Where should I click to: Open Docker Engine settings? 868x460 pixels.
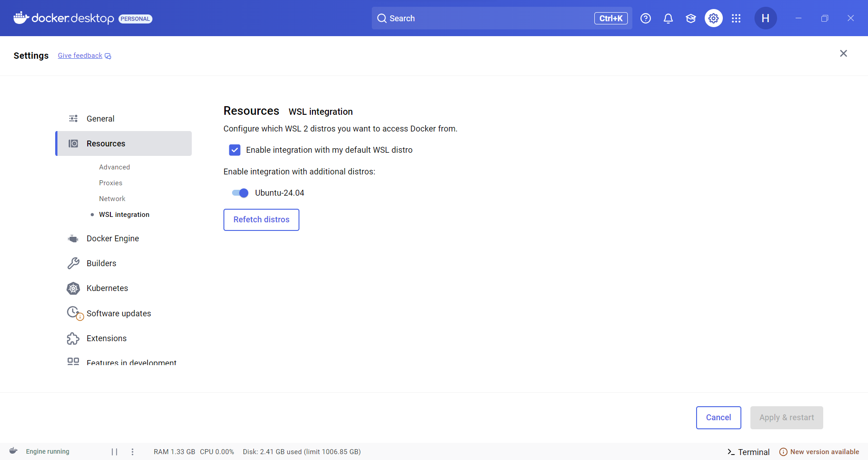pos(123,239)
